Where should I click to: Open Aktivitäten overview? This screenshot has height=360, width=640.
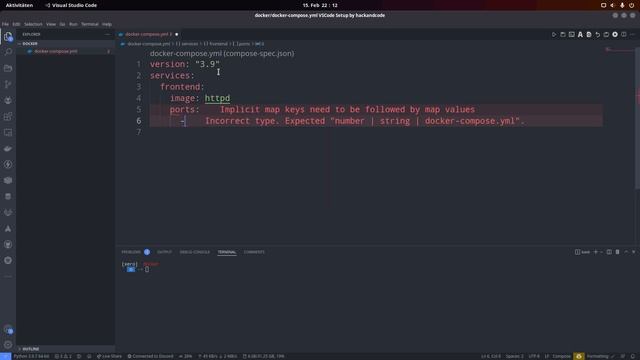pos(19,5)
